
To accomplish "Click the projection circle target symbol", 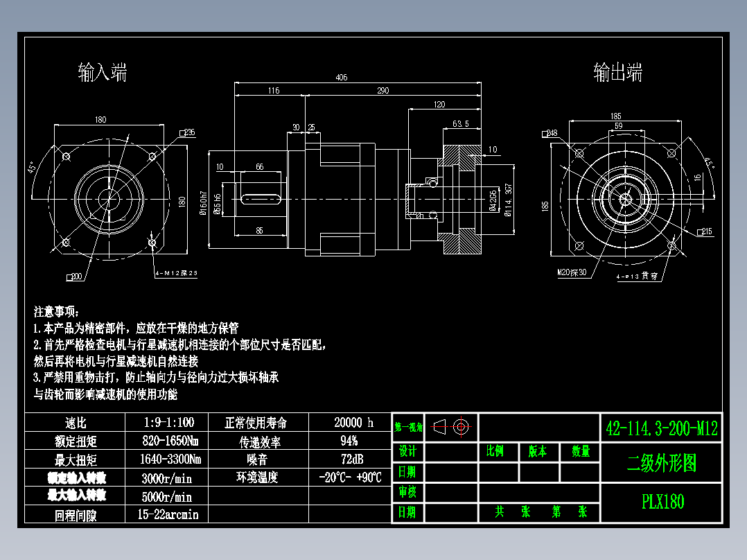I will [462, 428].
